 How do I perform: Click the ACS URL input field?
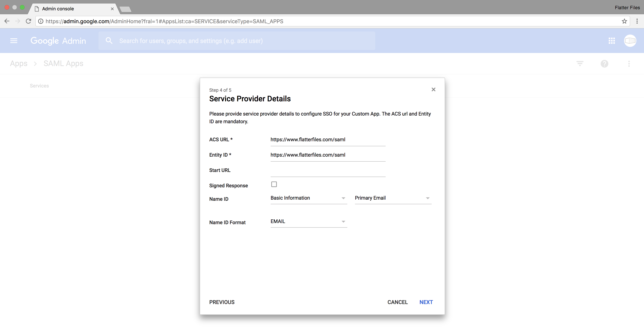[x=328, y=140]
